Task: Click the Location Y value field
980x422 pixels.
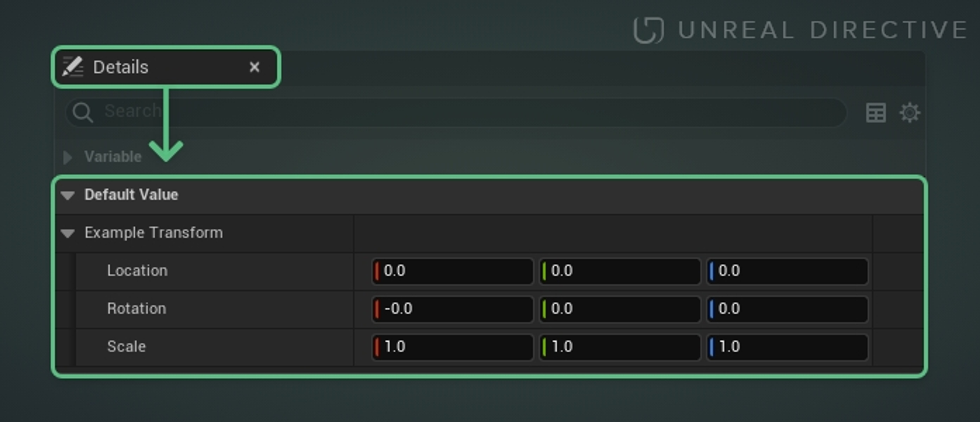Action: click(620, 271)
